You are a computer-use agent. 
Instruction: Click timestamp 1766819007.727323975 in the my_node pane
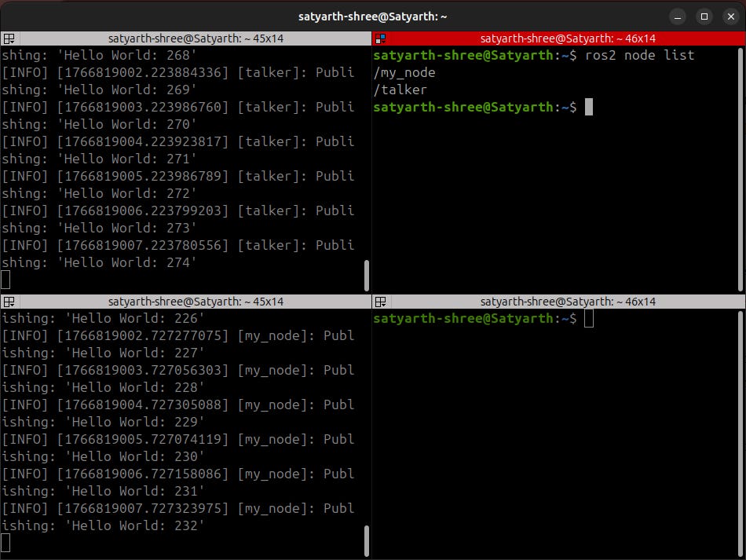pyautogui.click(x=143, y=509)
